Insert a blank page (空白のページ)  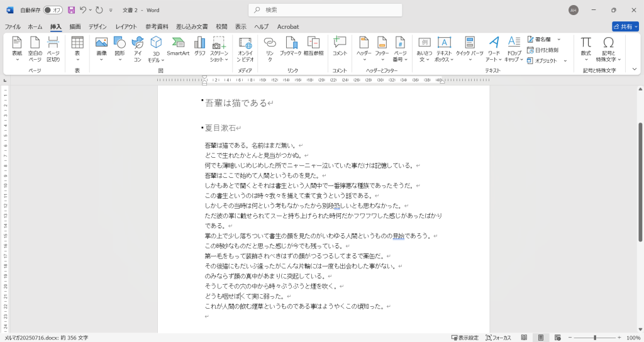pos(35,49)
